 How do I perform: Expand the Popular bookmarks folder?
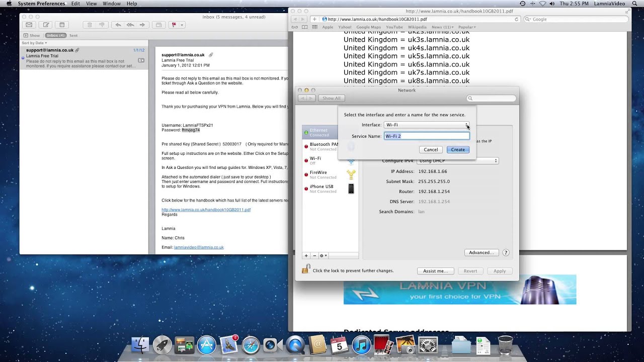click(467, 27)
